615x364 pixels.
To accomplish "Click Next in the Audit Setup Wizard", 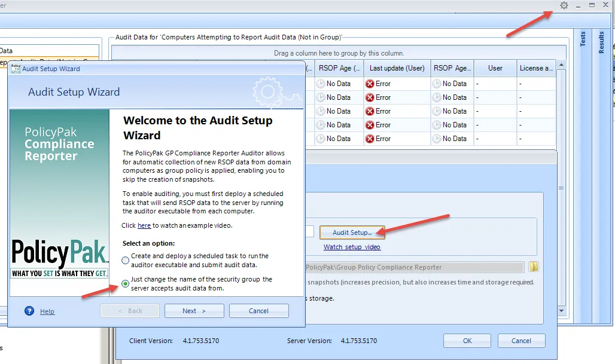I will coord(194,310).
